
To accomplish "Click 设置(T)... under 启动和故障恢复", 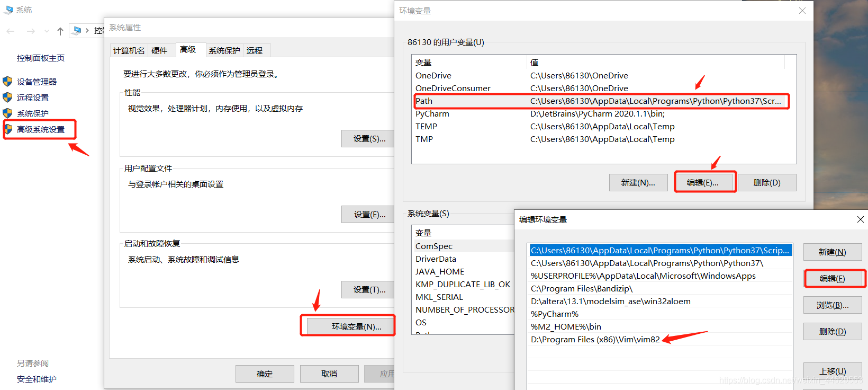I will [369, 289].
